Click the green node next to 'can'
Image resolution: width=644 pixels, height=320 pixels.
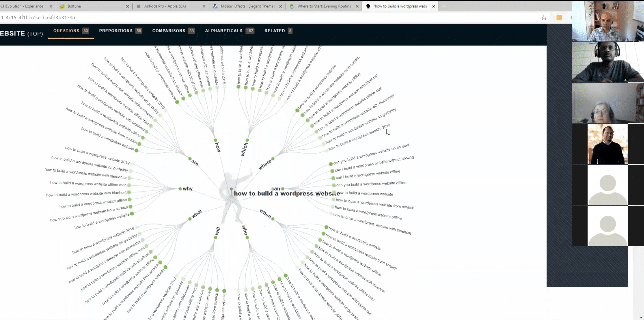click(283, 189)
